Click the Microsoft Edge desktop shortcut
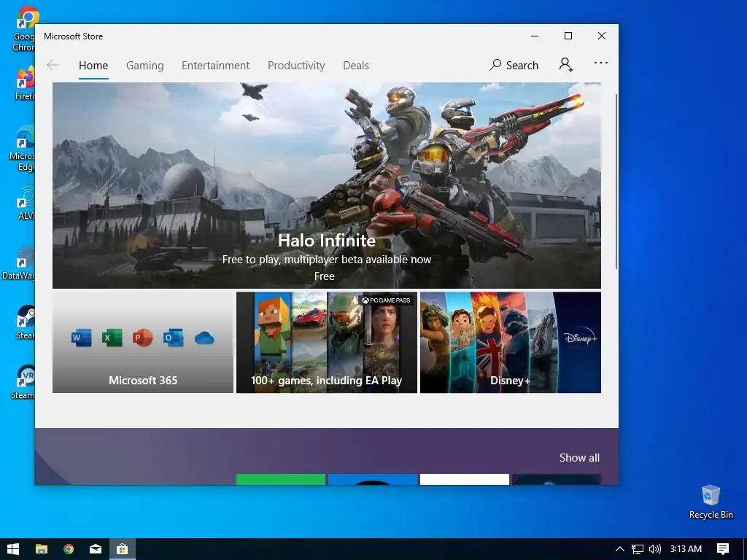747x560 pixels. 23,149
